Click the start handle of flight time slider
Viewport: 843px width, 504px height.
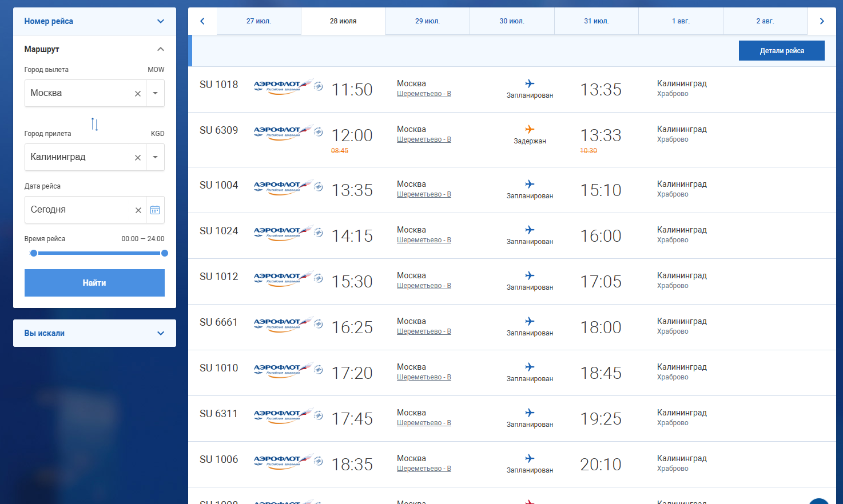[34, 253]
